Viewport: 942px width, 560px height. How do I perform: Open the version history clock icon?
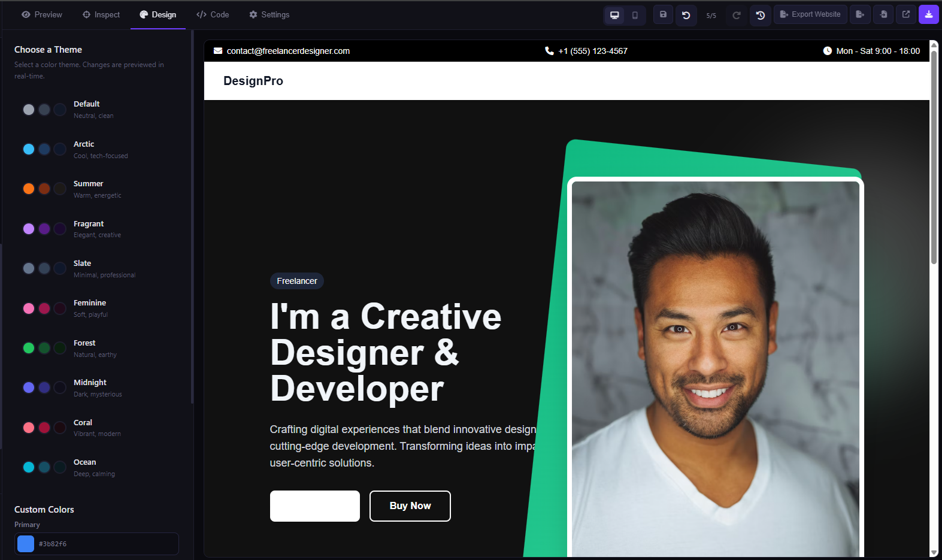pos(761,15)
